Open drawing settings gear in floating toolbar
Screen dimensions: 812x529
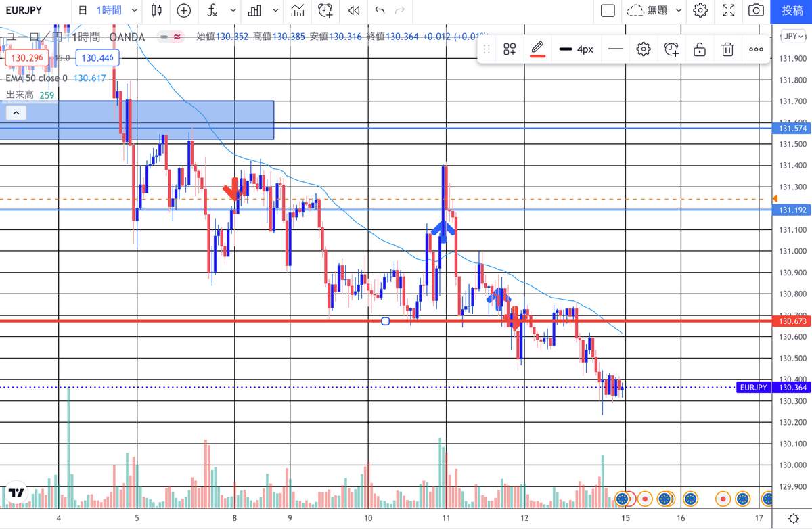[x=643, y=49]
